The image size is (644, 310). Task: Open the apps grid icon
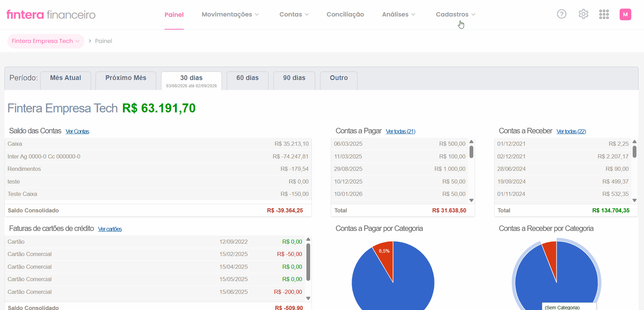[604, 14]
